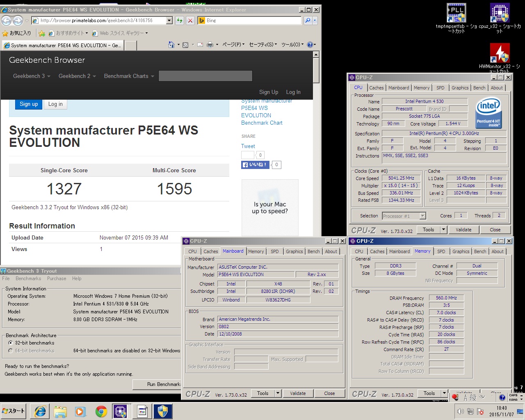
Task: Open the ツール(O) menu
Action: pyautogui.click(x=292, y=45)
